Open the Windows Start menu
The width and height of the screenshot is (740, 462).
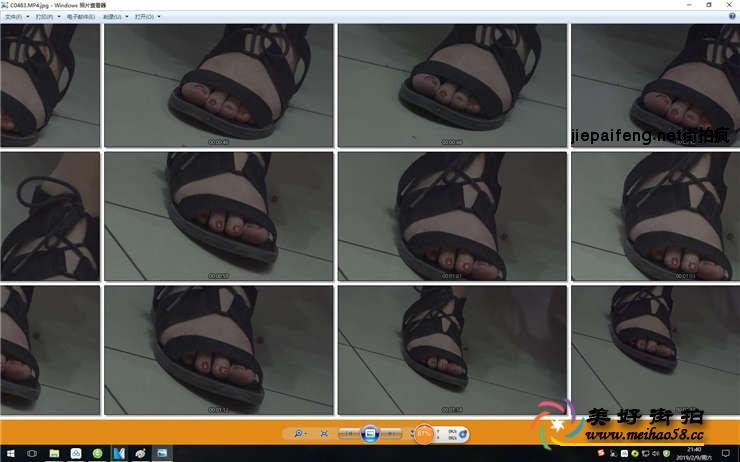[10, 454]
